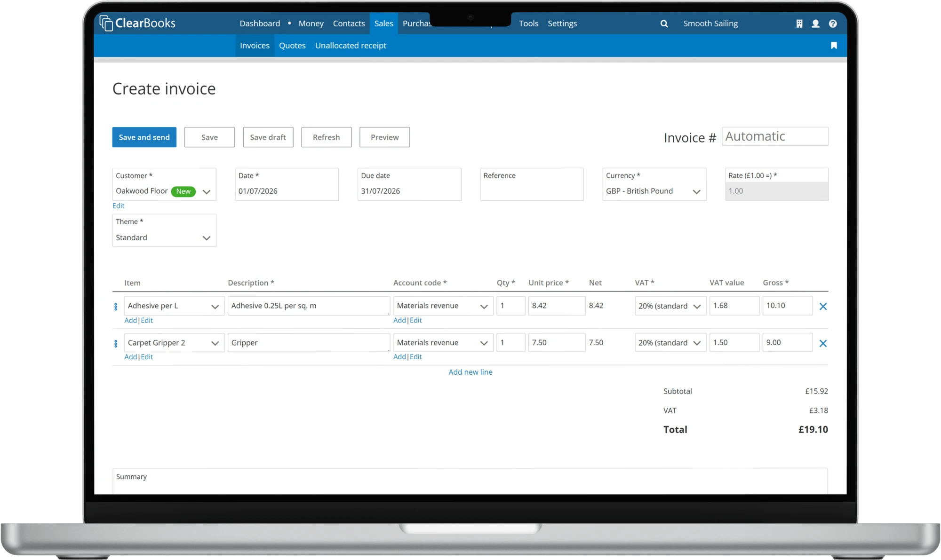Click Add link under Adhesive row account code
Image resolution: width=941 pixels, height=560 pixels.
coord(399,320)
